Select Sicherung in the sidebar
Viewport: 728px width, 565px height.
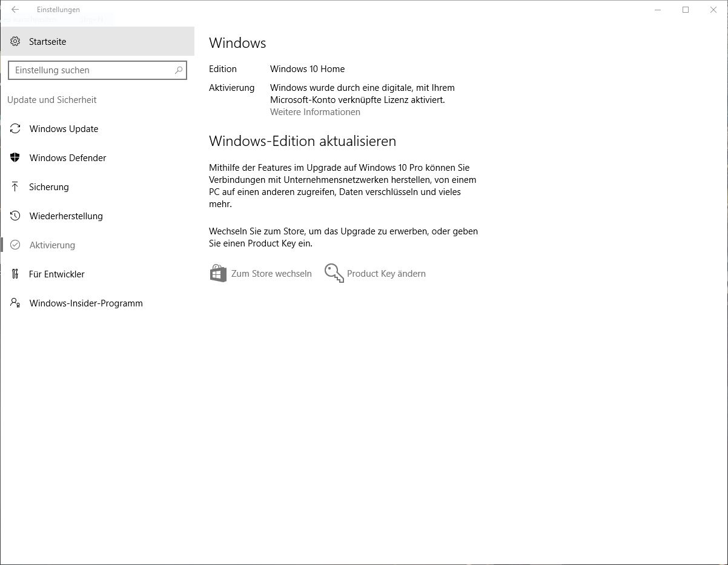point(97,187)
